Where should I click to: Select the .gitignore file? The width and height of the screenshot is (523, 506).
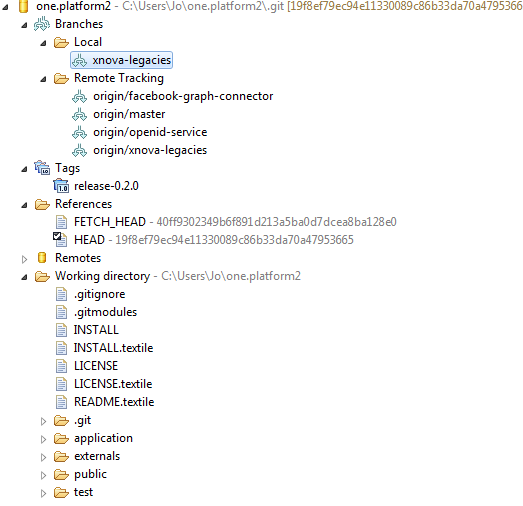[99, 295]
